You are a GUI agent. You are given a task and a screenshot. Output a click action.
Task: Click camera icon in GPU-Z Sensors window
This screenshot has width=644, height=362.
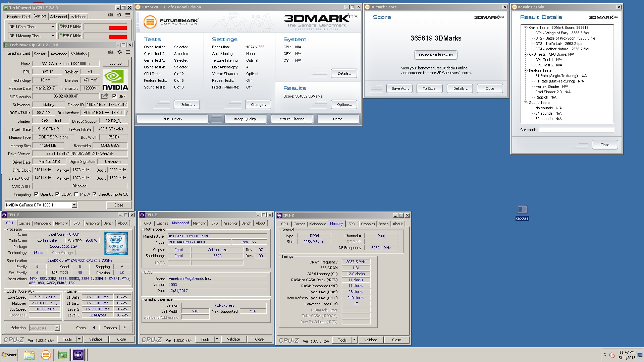coord(110,15)
